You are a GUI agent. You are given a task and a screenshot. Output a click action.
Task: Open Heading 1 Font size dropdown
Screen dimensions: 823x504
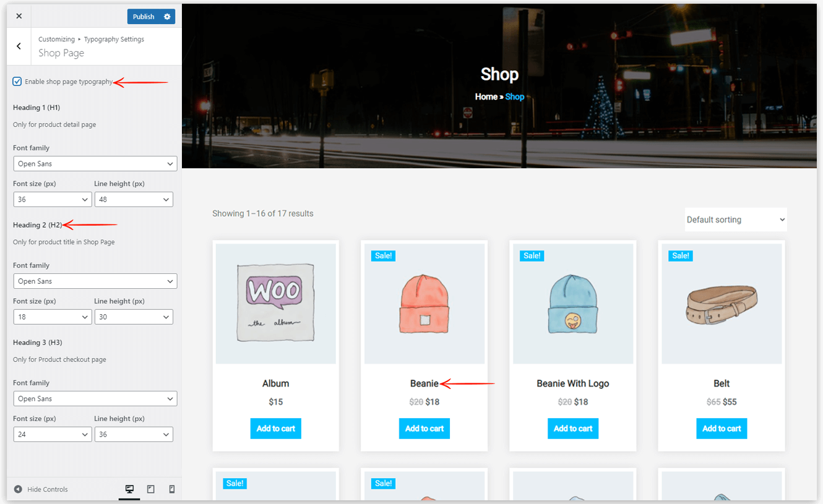(53, 200)
